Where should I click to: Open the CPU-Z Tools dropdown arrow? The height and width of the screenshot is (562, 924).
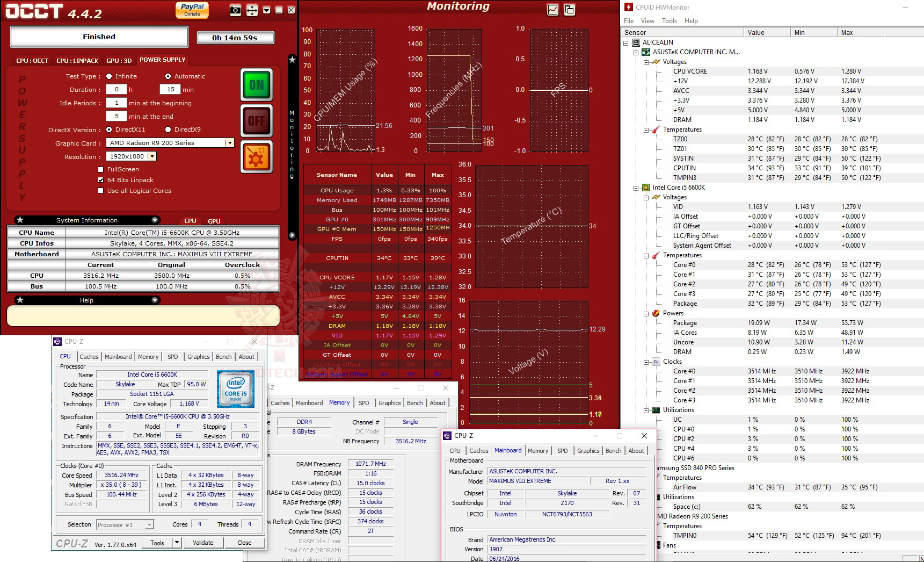pyautogui.click(x=177, y=543)
